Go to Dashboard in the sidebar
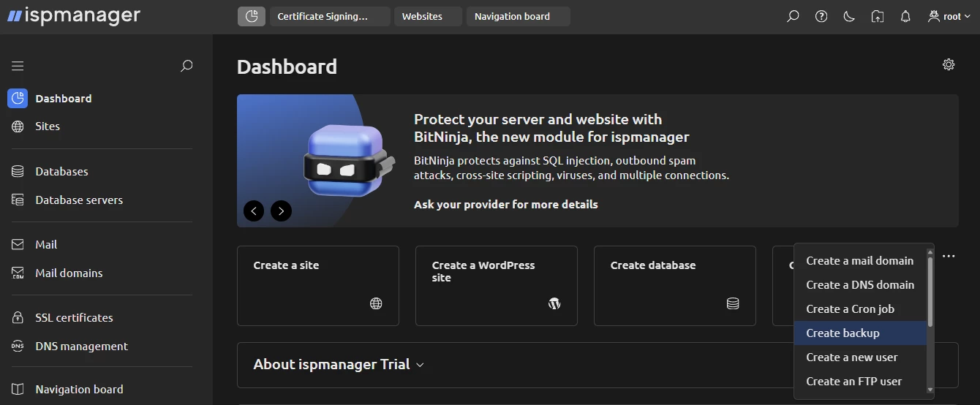This screenshot has width=980, height=405. (x=64, y=99)
